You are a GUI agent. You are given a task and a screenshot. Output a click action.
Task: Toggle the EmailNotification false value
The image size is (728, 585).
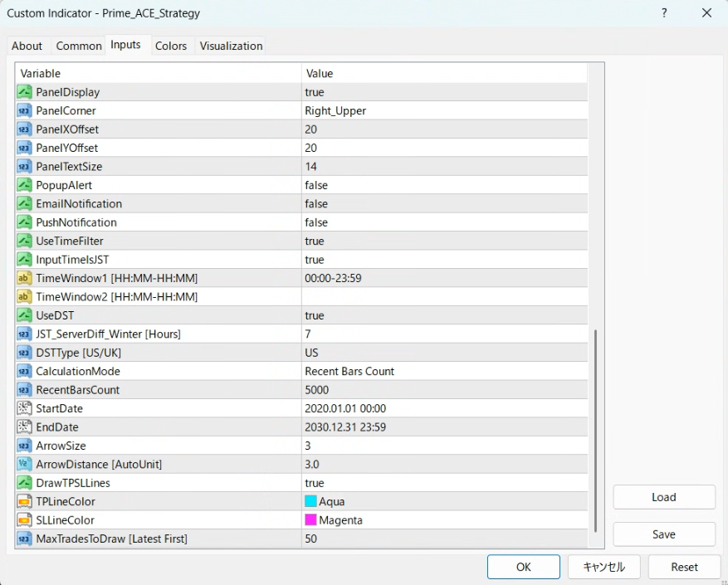tap(444, 203)
